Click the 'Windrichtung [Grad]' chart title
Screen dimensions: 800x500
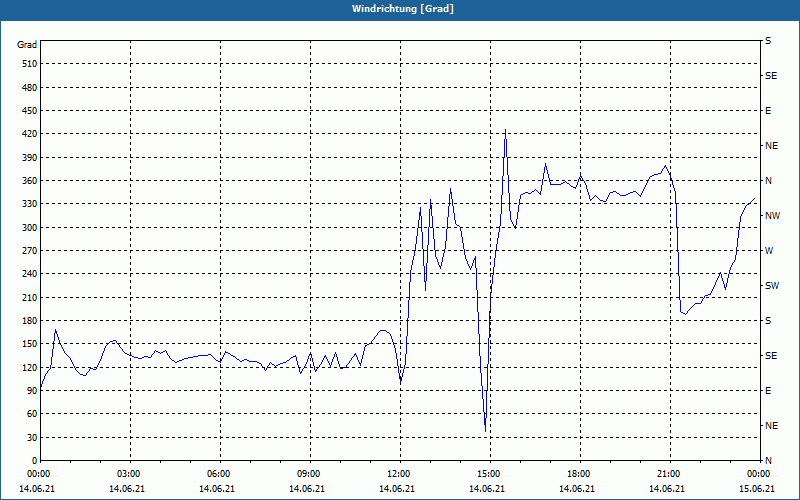coord(403,9)
